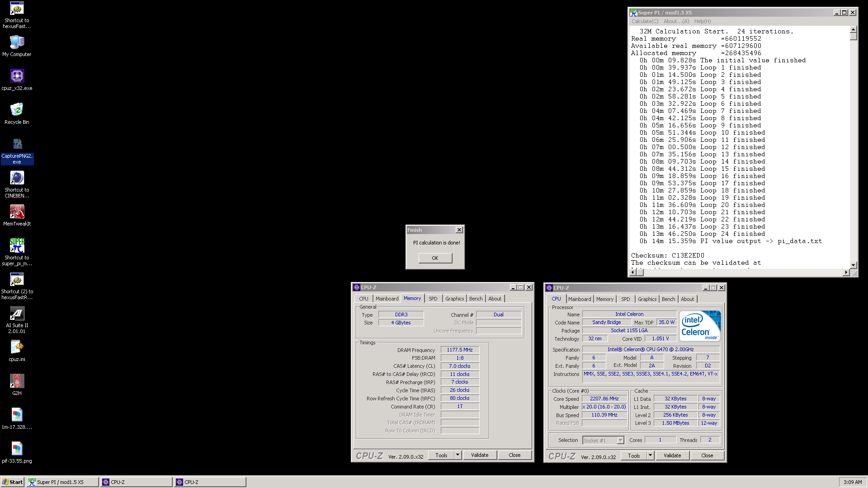Image resolution: width=868 pixels, height=488 pixels.
Task: Click the CAS# Latency 7.0 clocks value
Action: 460,366
